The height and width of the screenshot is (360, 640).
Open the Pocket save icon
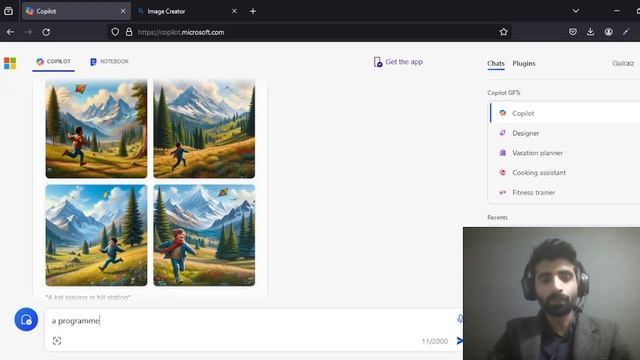pyautogui.click(x=573, y=32)
